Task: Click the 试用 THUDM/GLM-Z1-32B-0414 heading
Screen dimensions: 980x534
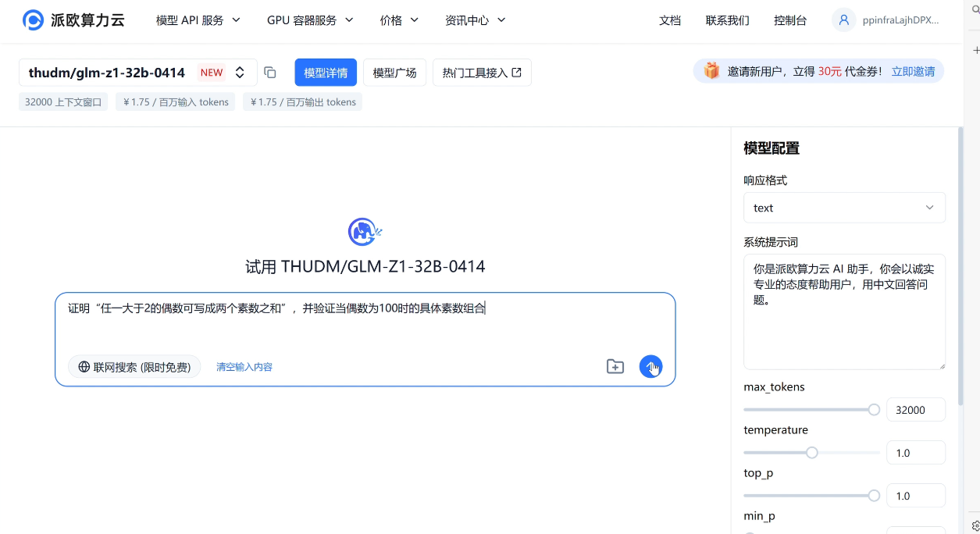Action: (x=365, y=267)
